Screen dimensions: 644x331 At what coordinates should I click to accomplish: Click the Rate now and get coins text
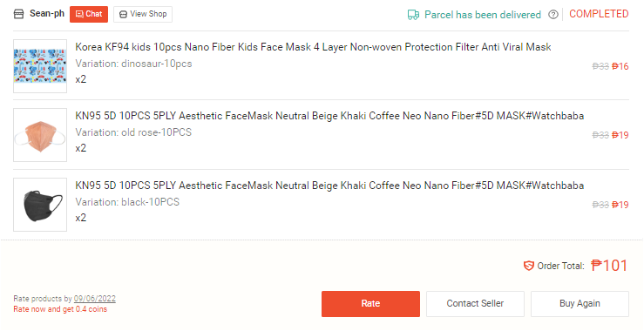pos(60,309)
